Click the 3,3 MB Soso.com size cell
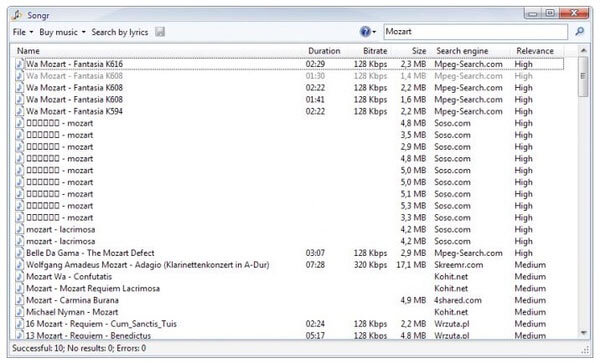 [x=413, y=218]
